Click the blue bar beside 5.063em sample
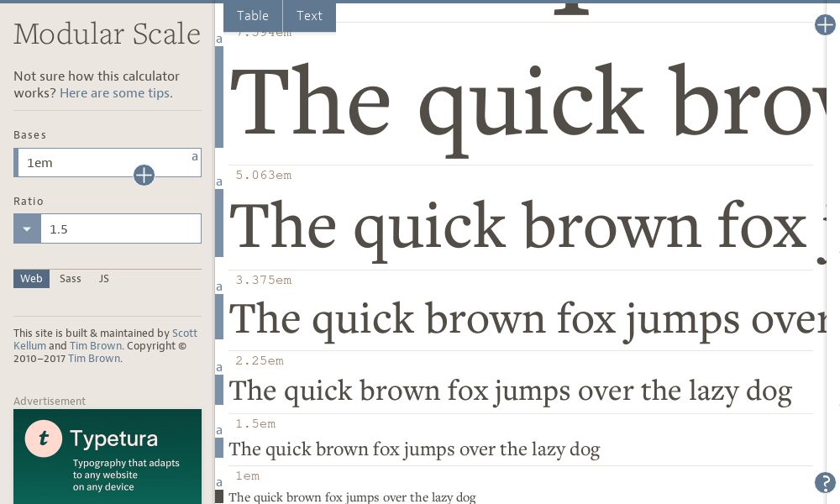Viewport: 840px width, 504px height. 219,223
